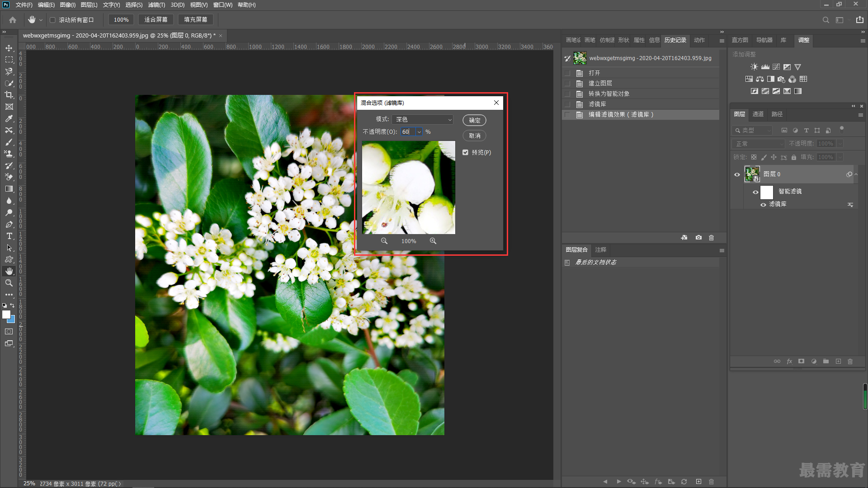
Task: Switch to the 动作 tab
Action: point(699,40)
